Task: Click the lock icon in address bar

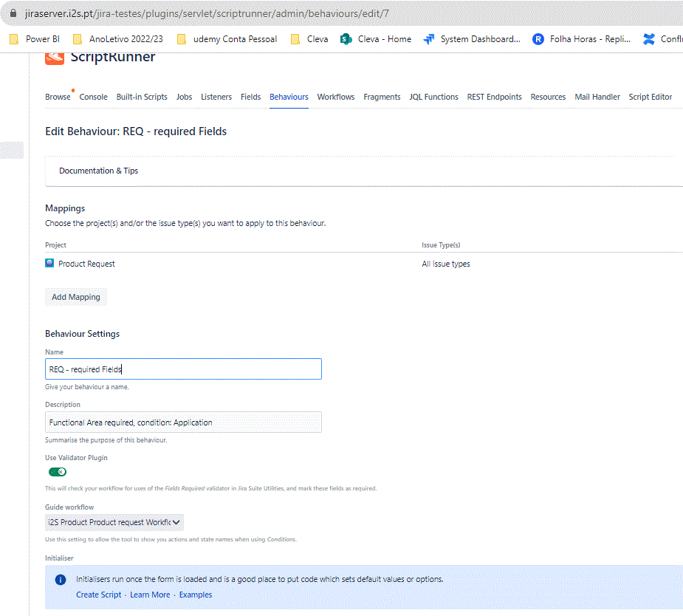Action: pyautogui.click(x=13, y=13)
